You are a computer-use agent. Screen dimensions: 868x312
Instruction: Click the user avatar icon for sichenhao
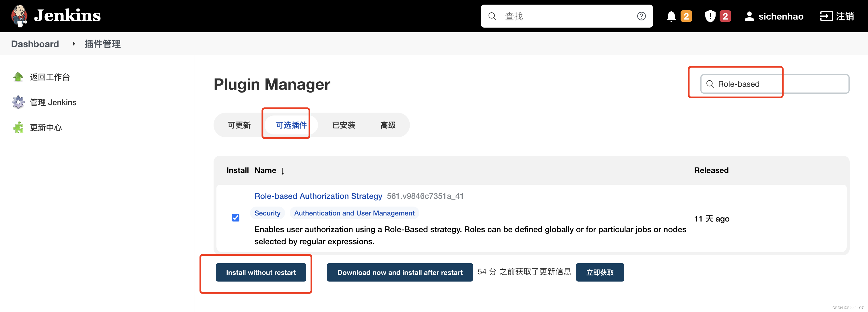click(x=749, y=16)
